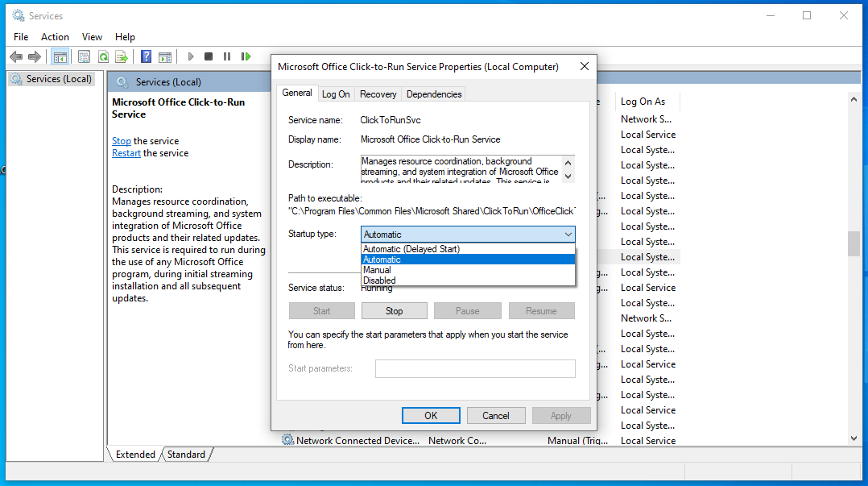Open the Help menu
The height and width of the screenshot is (486, 868).
click(125, 37)
